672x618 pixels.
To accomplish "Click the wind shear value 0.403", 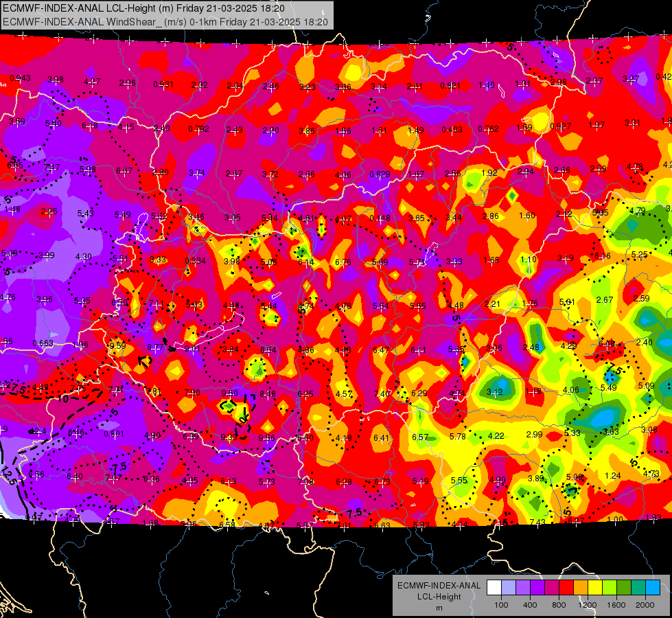I will (x=452, y=130).
